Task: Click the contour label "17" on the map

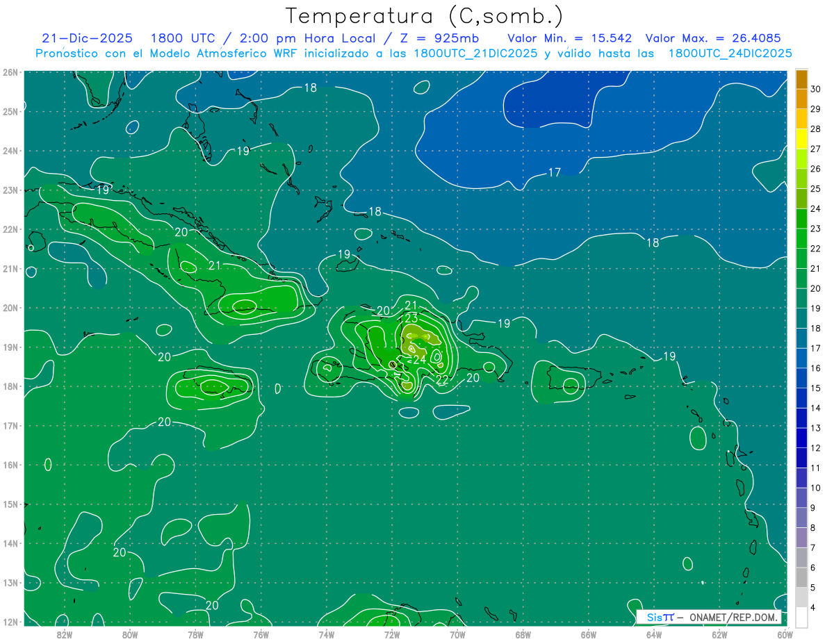Action: [x=555, y=172]
